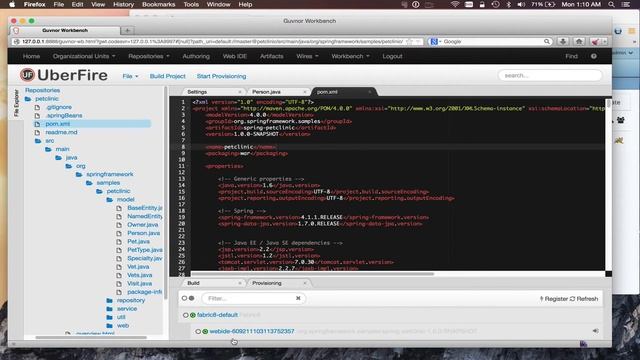640x360 pixels.
Task: Click green status icon of webide container
Action: click(205, 331)
